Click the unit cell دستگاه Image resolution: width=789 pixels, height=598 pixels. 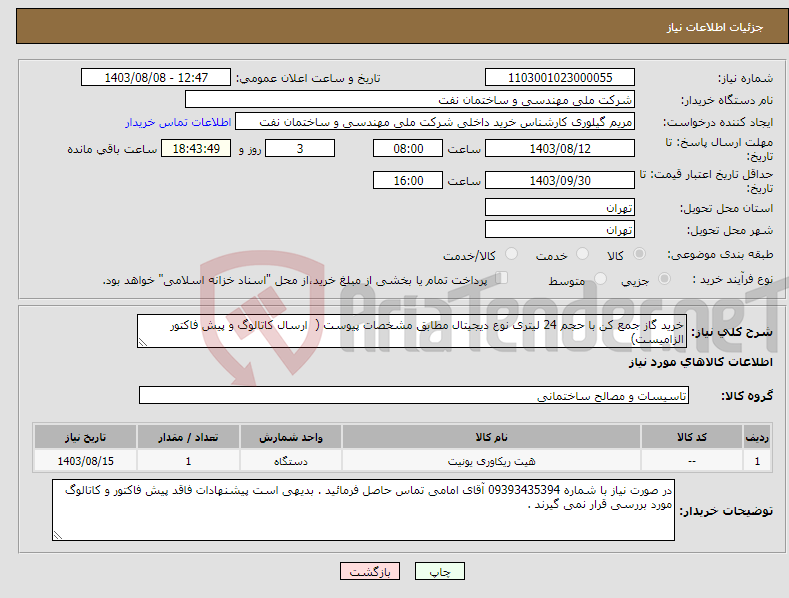coord(291,461)
